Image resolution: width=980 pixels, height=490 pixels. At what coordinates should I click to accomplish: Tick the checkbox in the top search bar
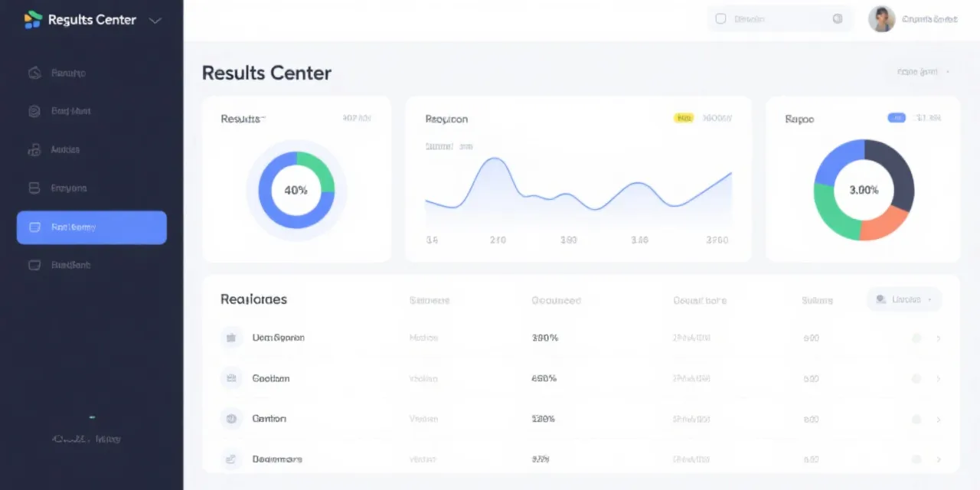720,19
